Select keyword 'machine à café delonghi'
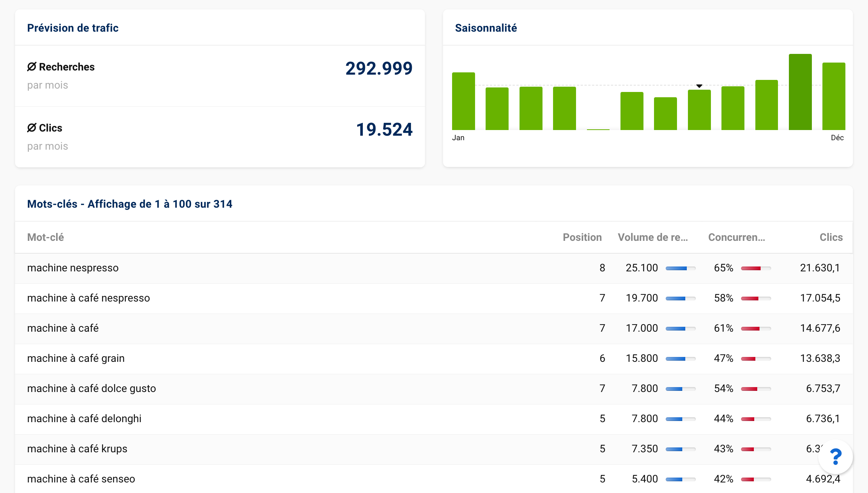868x493 pixels. 84,418
